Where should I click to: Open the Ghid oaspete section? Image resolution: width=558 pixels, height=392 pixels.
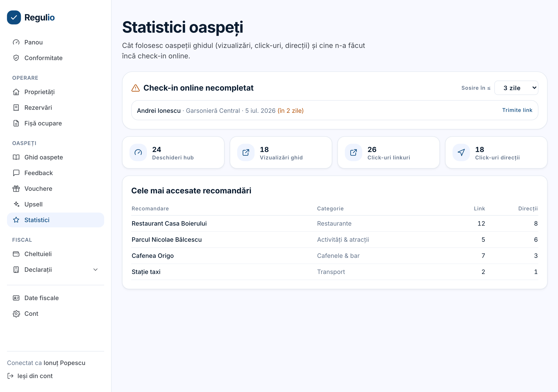click(55, 157)
